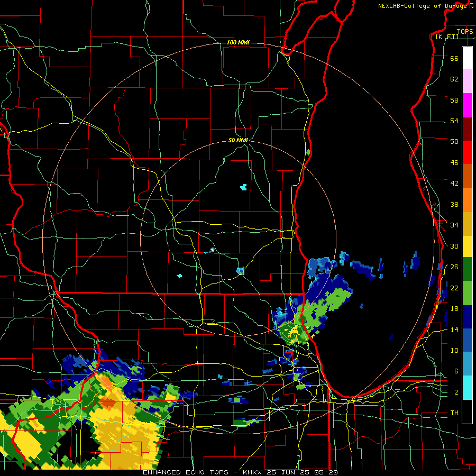Click the 10 legend value
This screenshot has height=476, width=476.
coord(454,350)
